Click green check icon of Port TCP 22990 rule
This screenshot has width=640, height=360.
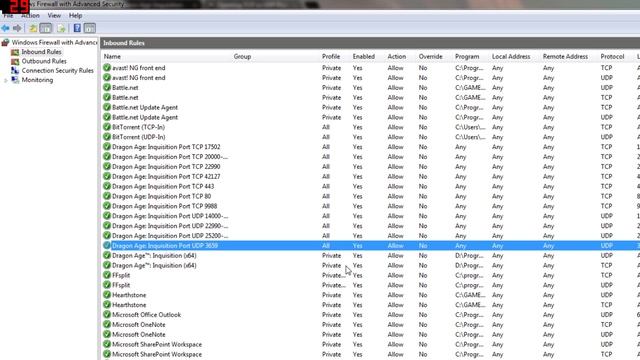click(107, 167)
